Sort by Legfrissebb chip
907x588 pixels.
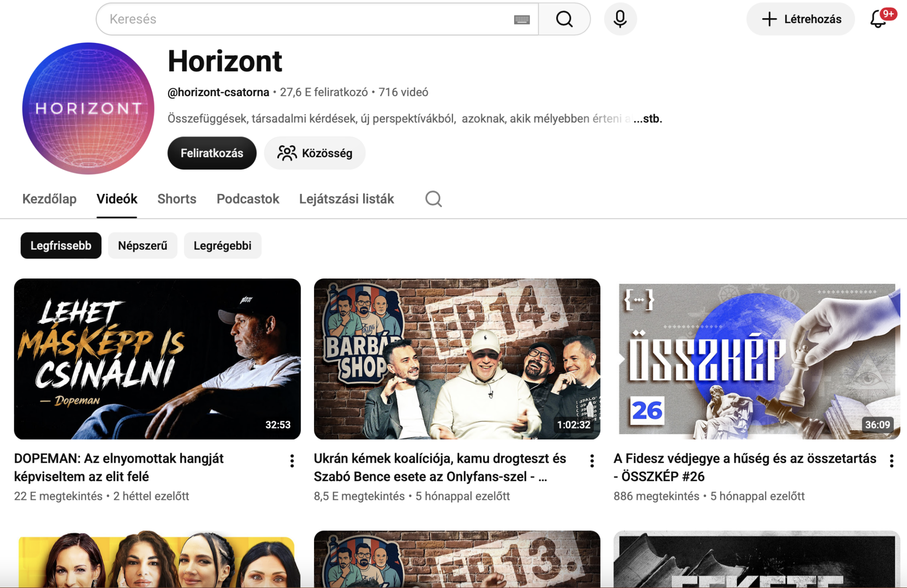point(61,246)
